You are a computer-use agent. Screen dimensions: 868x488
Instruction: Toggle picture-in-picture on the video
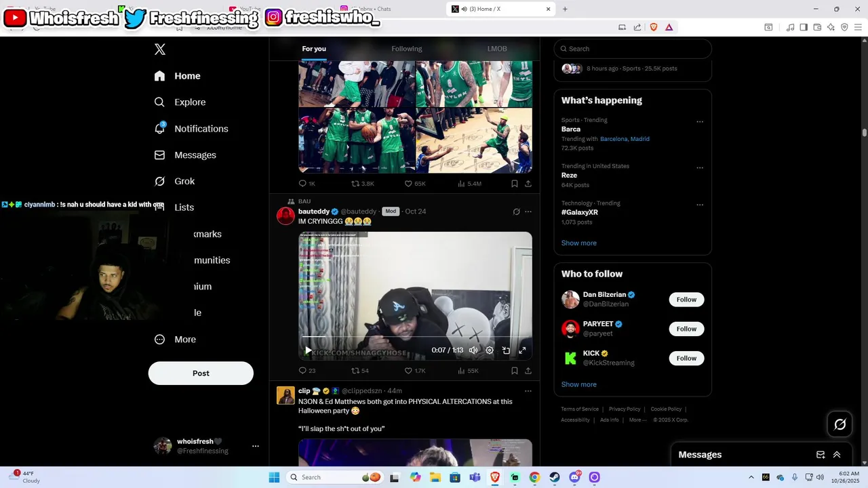[x=506, y=350]
